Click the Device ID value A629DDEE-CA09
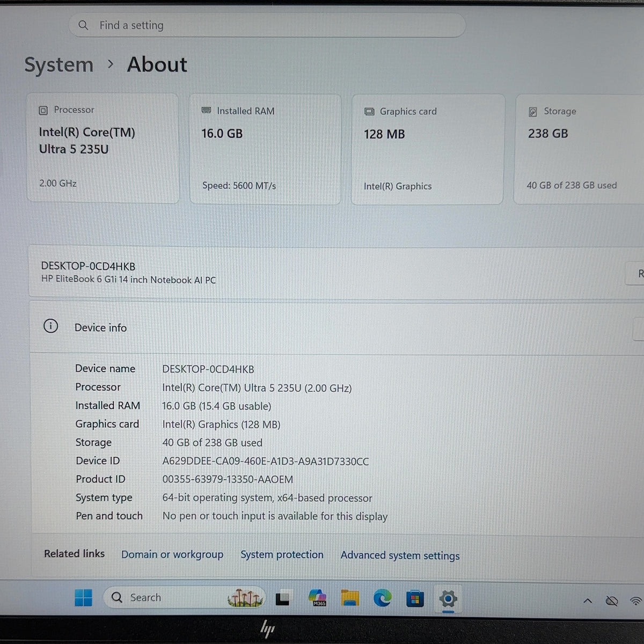Image resolution: width=644 pixels, height=644 pixels. tap(266, 461)
